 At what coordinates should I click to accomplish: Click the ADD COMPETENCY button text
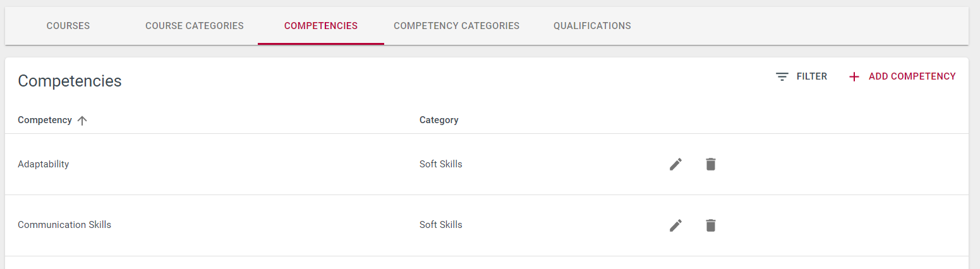(x=912, y=76)
